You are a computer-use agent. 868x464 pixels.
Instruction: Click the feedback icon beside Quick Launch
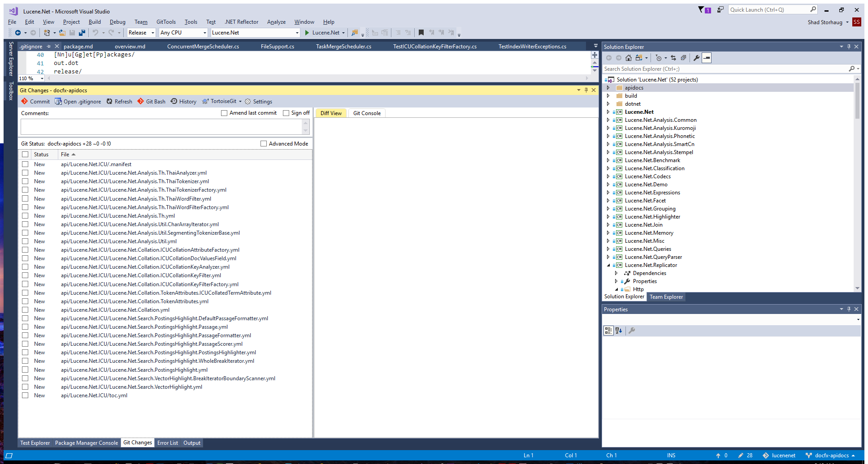pyautogui.click(x=720, y=10)
